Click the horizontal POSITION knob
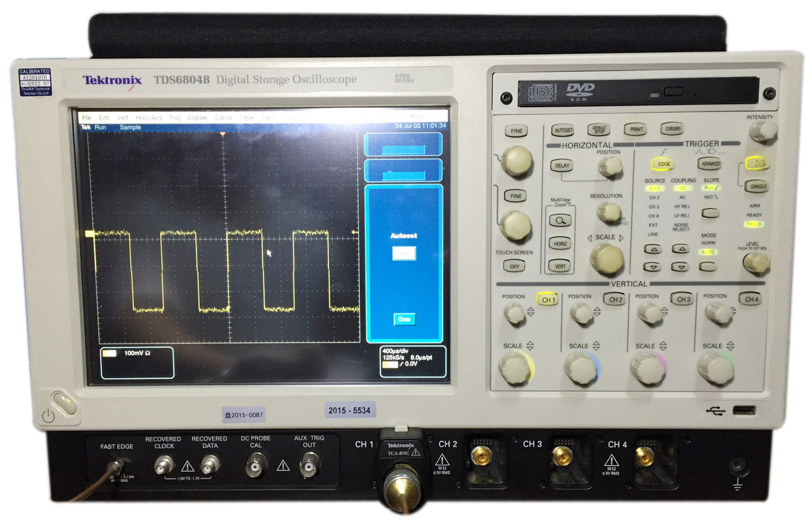This screenshot has width=812, height=522. pos(610,167)
